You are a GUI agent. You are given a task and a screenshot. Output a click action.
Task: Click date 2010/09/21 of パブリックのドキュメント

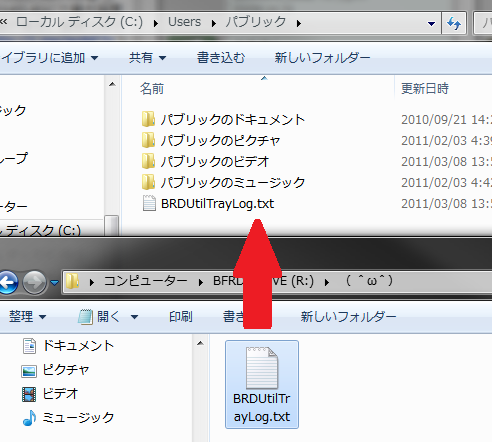pos(446,120)
